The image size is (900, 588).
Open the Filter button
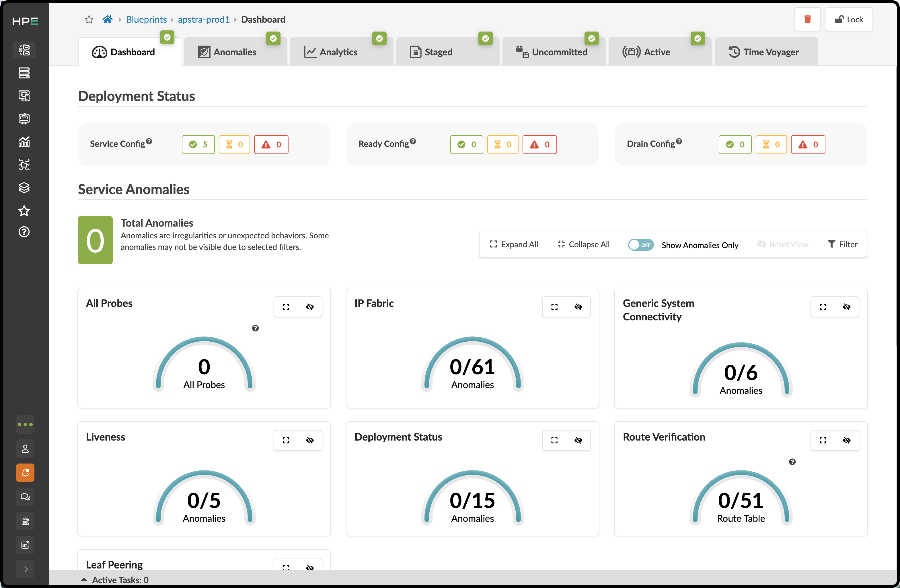pyautogui.click(x=842, y=244)
